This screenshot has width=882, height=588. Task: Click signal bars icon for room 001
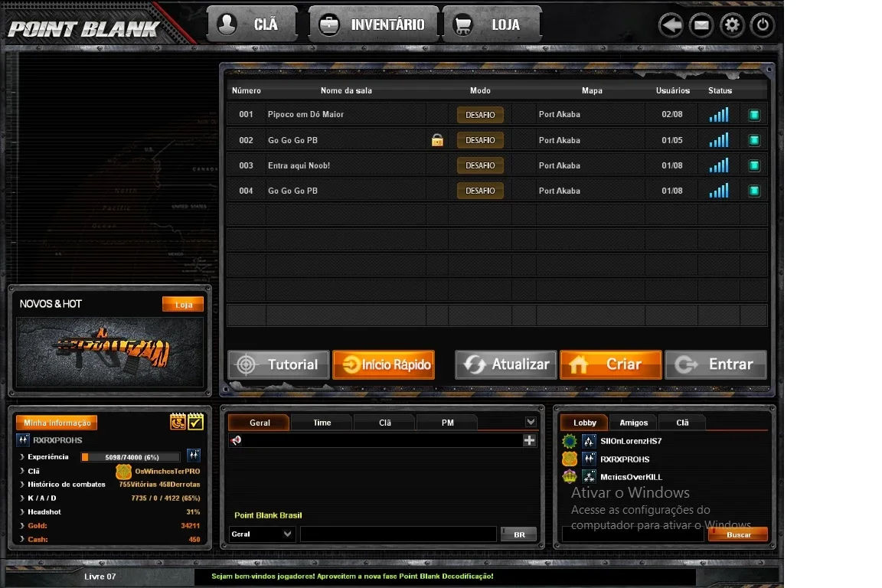tap(719, 115)
